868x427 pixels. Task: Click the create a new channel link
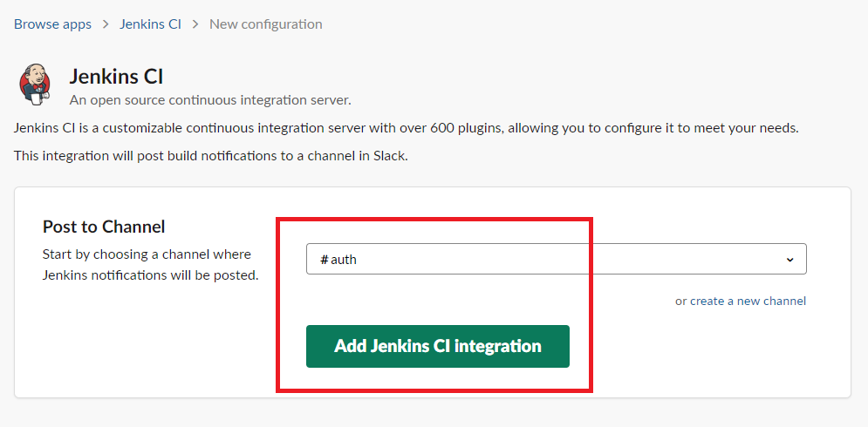[748, 301]
